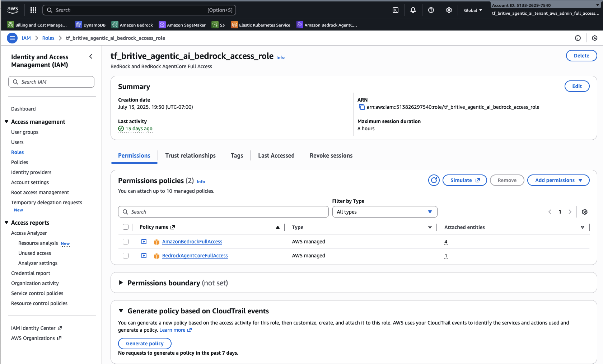Screen dimensions: 603x364
Task: Switch to the Last Accessed tab
Action: tap(276, 155)
